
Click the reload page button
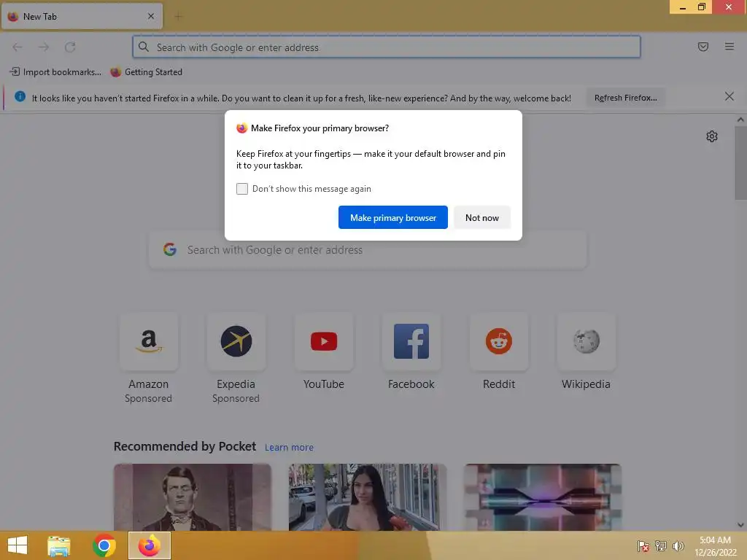[70, 47]
